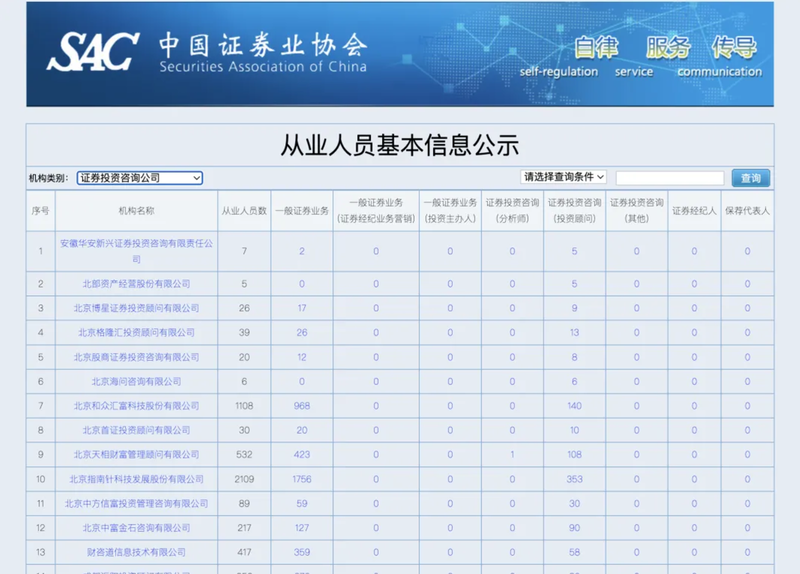Click the 353 投资顾问 count link
The width and height of the screenshot is (800, 574).
click(x=574, y=479)
